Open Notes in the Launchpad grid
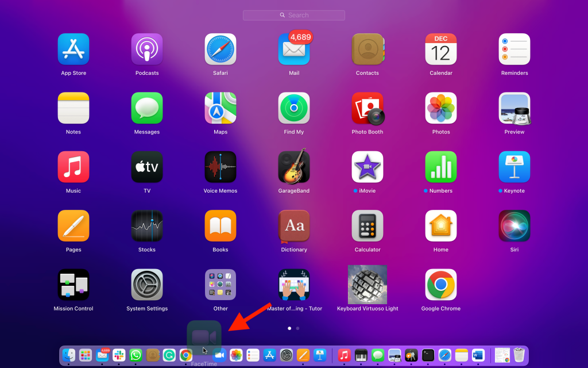 point(73,108)
